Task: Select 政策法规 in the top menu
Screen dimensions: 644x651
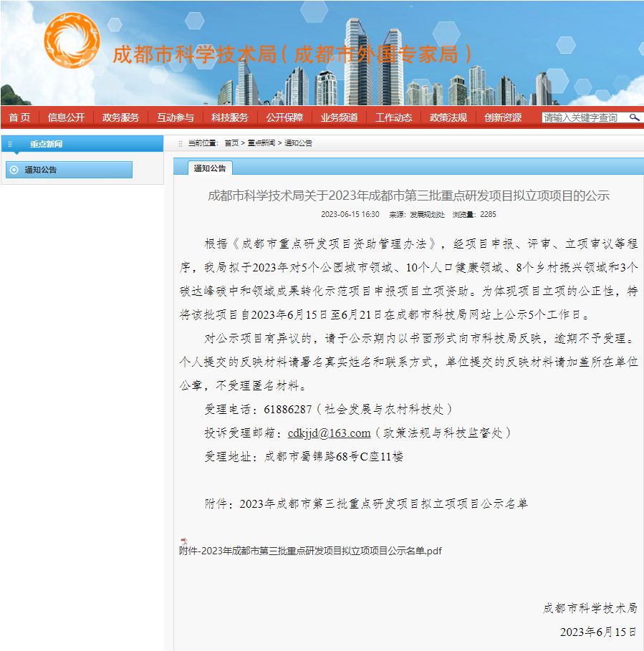Action: pyautogui.click(x=448, y=117)
